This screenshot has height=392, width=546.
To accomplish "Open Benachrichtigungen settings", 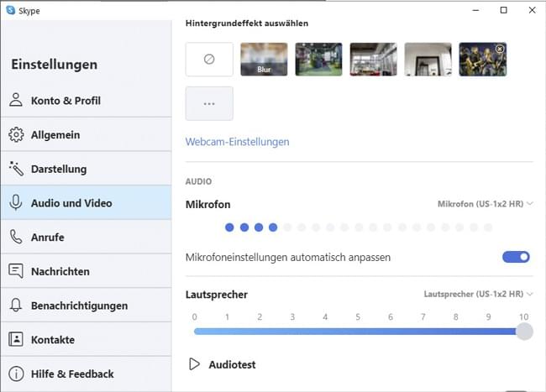I will 86,305.
